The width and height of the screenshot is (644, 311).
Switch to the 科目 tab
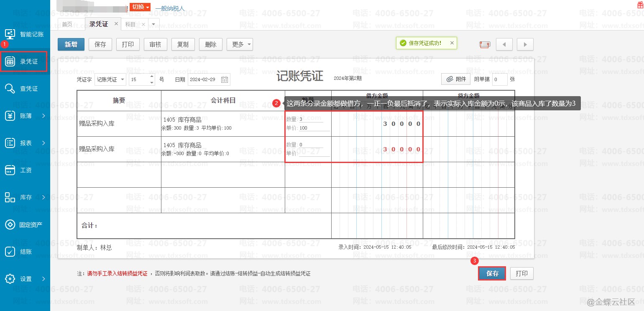(130, 24)
